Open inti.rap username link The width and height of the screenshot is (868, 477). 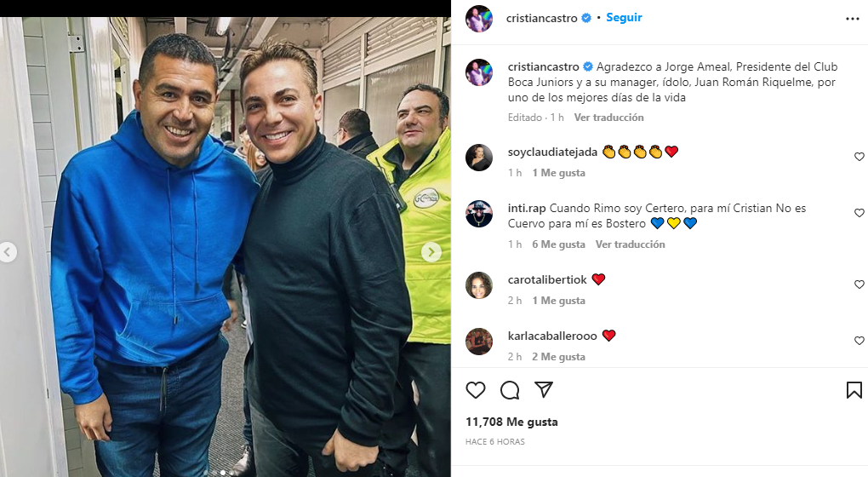tap(527, 209)
